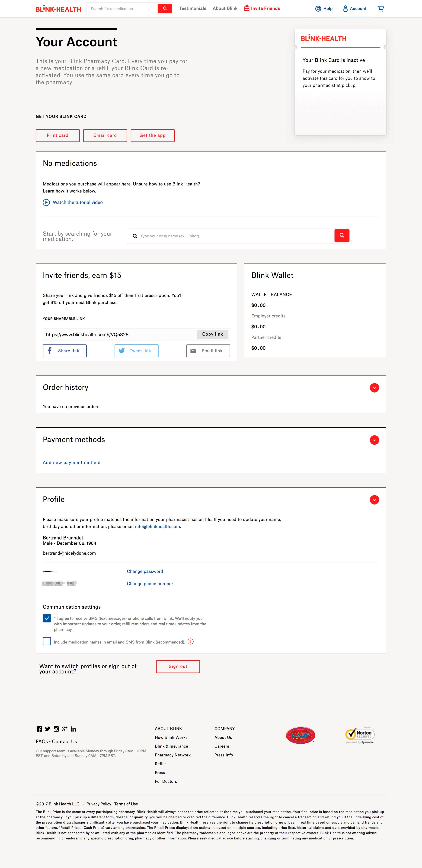
Task: Open Terms of Use link
Action: pyautogui.click(x=126, y=804)
